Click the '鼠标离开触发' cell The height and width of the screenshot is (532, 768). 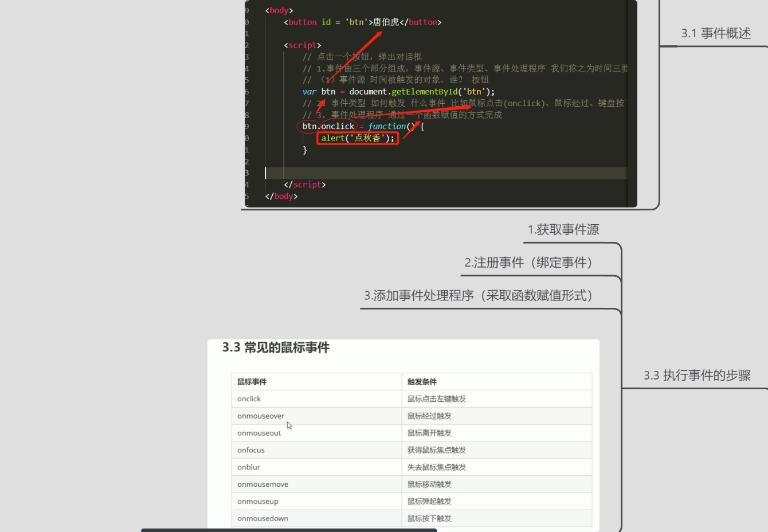pos(497,433)
